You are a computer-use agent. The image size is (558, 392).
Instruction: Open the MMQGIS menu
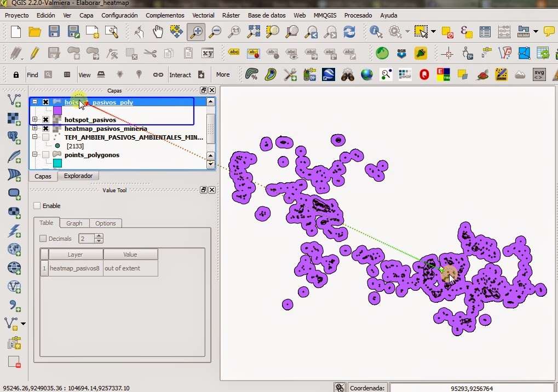325,15
